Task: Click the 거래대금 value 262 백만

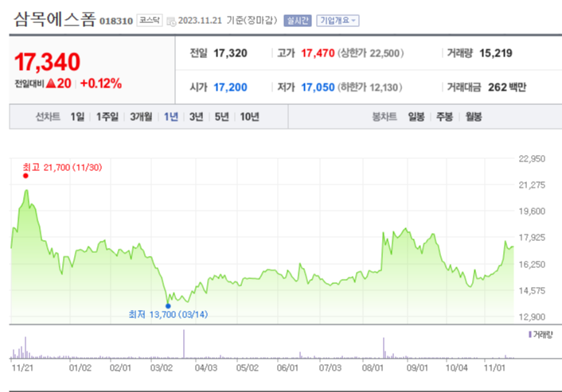Action: point(507,87)
